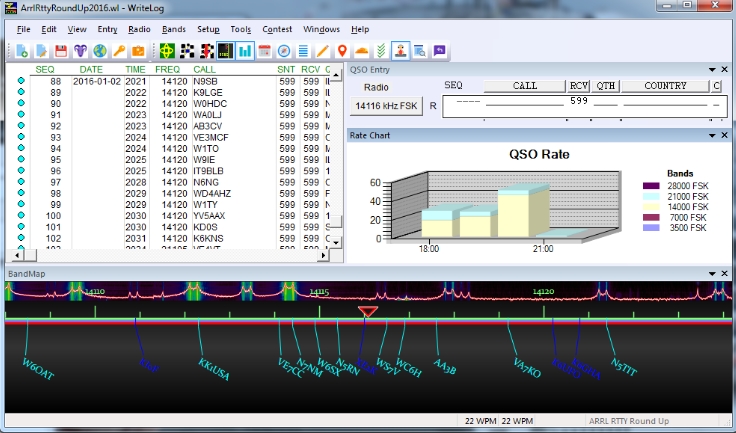736x433 pixels.
Task: Open the File menu
Action: (23, 29)
